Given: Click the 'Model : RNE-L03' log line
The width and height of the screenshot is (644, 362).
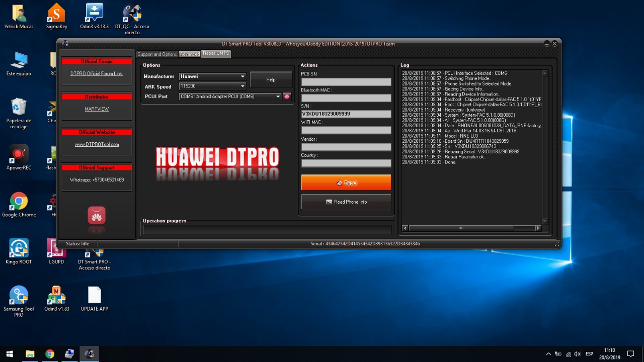Looking at the screenshot, I should point(440,136).
